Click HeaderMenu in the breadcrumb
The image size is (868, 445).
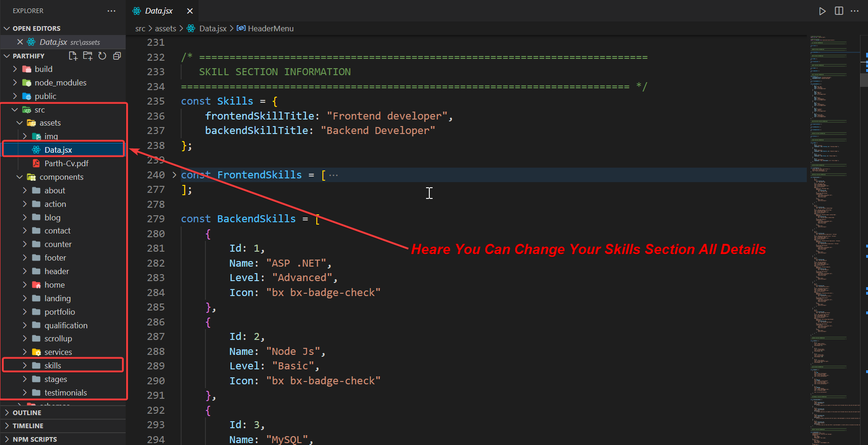[x=270, y=28]
